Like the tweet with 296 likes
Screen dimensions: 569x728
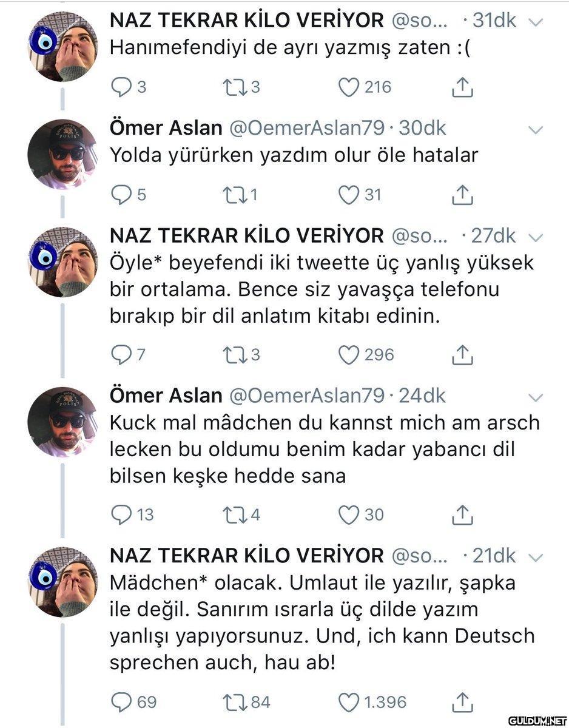(348, 355)
